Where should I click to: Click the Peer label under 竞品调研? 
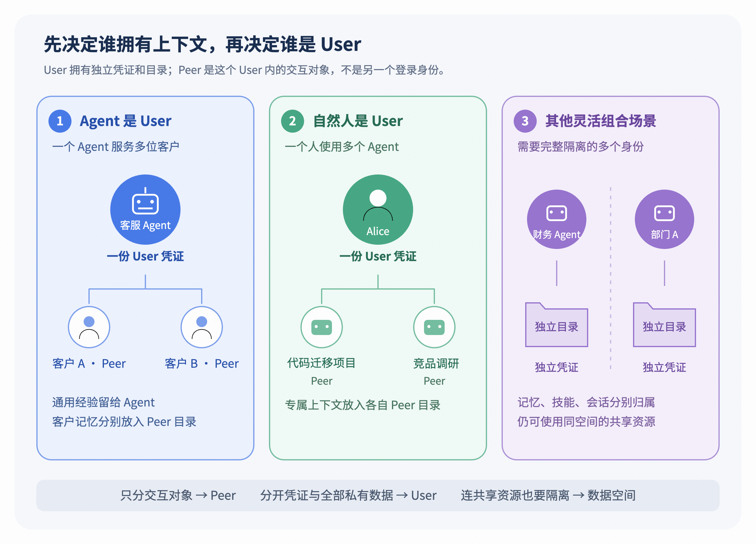click(434, 381)
